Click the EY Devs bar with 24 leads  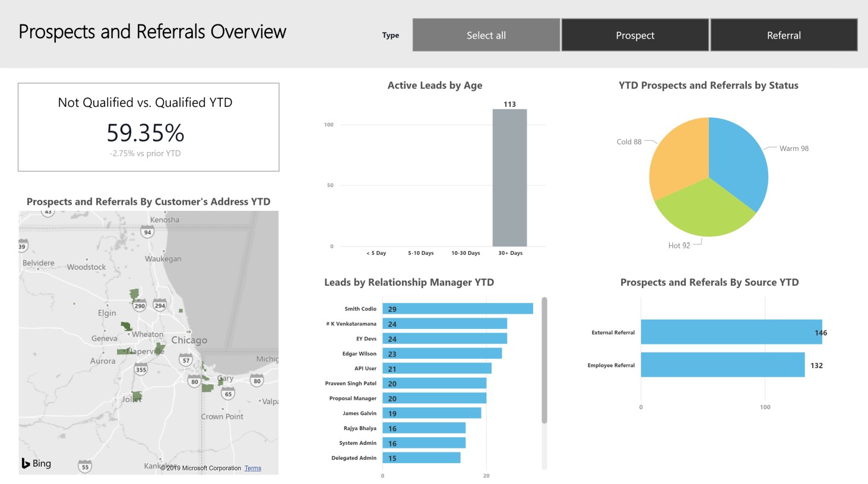click(x=445, y=339)
